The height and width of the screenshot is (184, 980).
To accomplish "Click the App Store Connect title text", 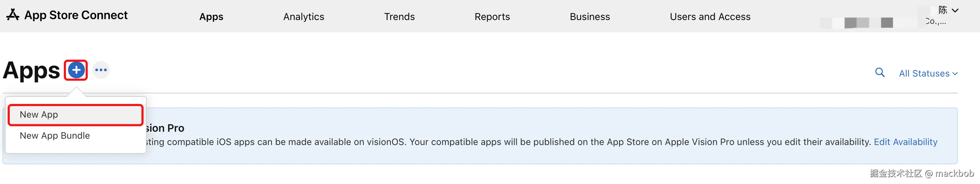I will coord(76,15).
